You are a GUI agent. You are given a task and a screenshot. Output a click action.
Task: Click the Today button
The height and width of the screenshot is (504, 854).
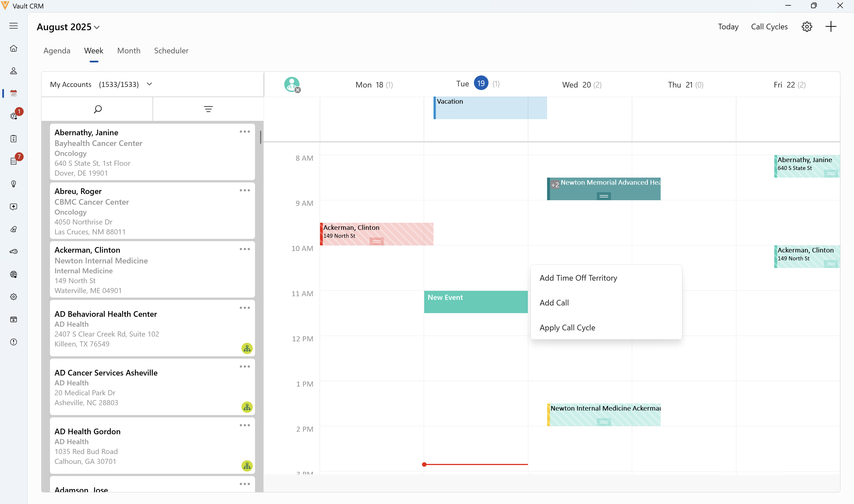point(728,27)
